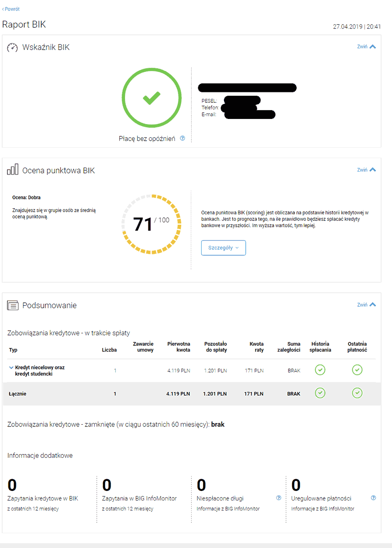Click the bar chart icon beside Ocena punktowa BIK
The image size is (392, 548).
12,170
